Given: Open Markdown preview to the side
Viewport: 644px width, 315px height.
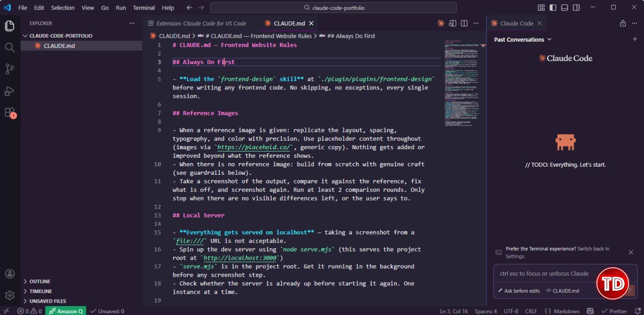Looking at the screenshot, I should point(452,23).
